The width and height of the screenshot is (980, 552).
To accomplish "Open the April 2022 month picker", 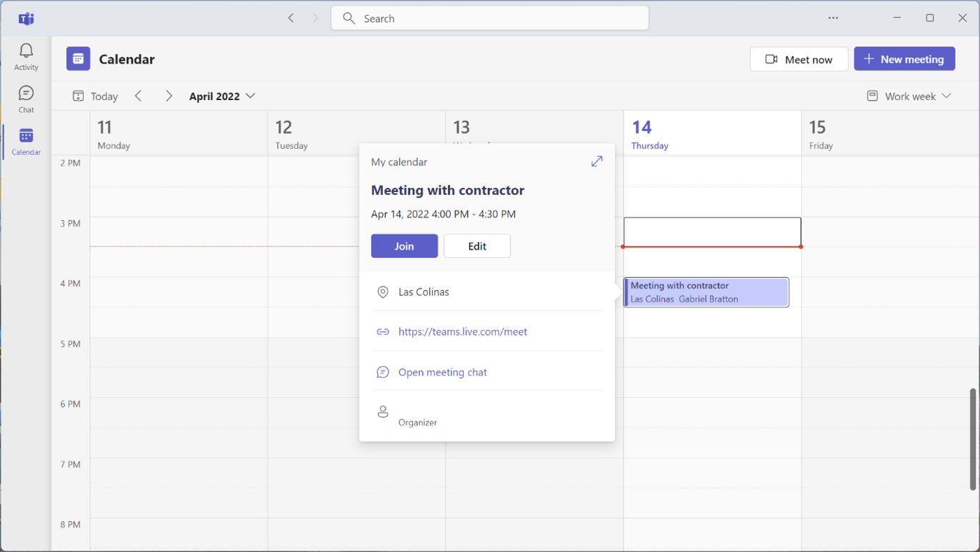I will coord(222,96).
